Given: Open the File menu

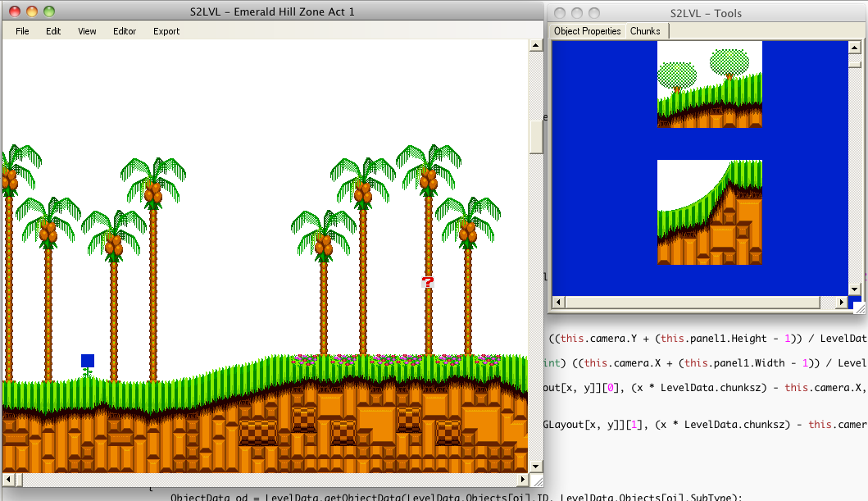Looking at the screenshot, I should click(22, 31).
